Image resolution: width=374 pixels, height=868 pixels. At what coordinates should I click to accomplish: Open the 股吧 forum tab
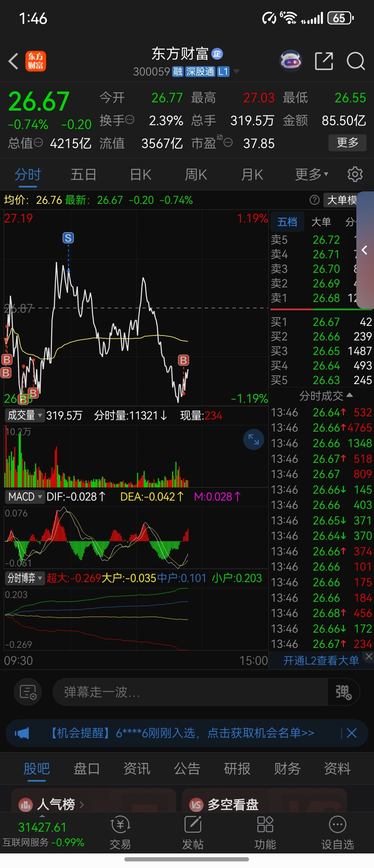(37, 769)
